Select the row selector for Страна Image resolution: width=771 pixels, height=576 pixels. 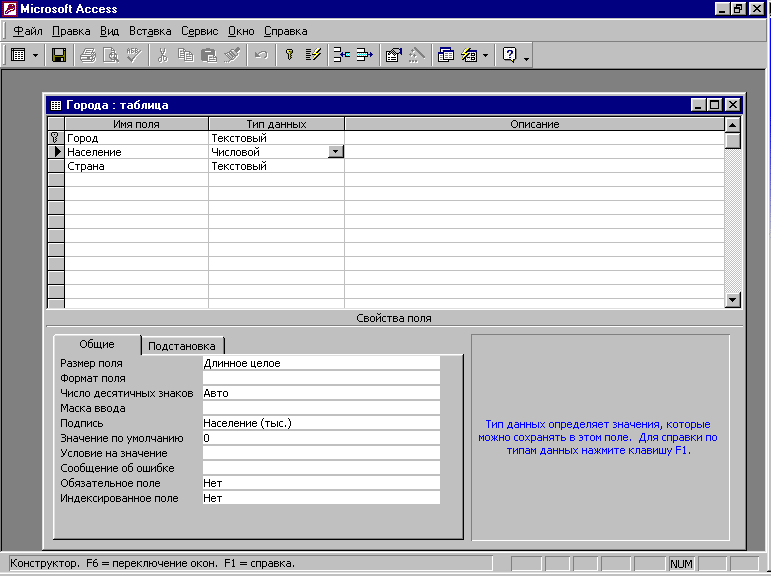pos(56,166)
